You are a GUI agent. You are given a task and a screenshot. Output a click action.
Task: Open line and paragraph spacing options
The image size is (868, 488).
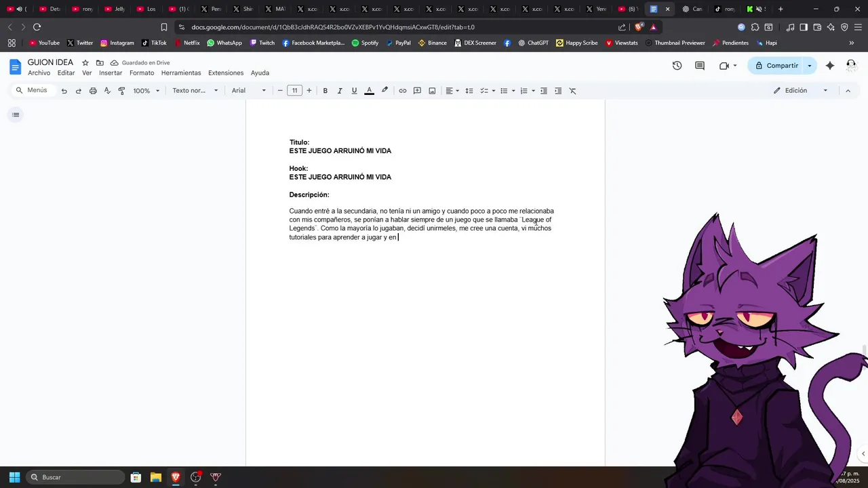[469, 91]
